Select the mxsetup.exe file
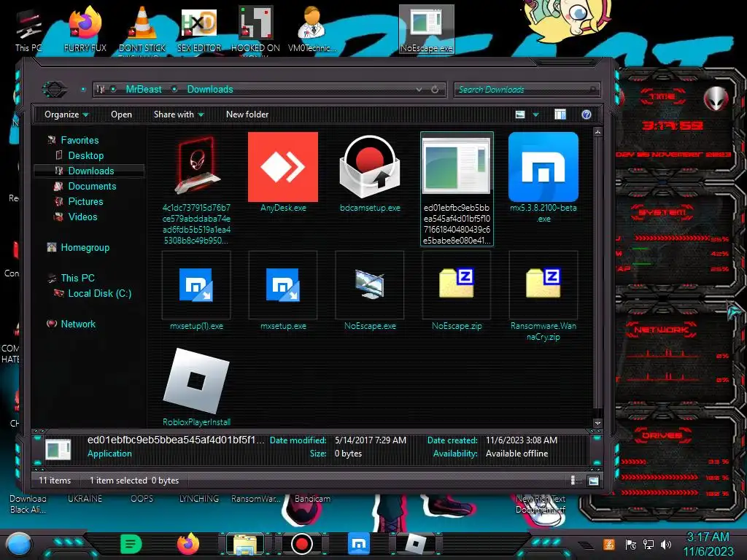Viewport: 747px width, 560px height. point(283,285)
